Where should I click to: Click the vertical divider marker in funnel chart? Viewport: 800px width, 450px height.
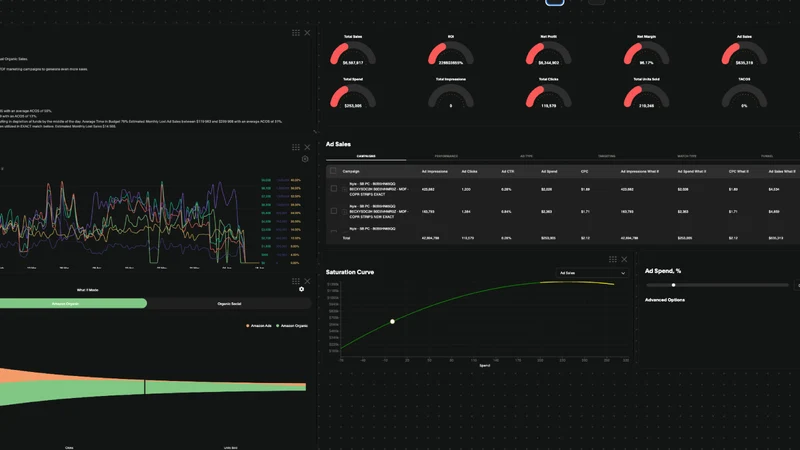coord(144,387)
